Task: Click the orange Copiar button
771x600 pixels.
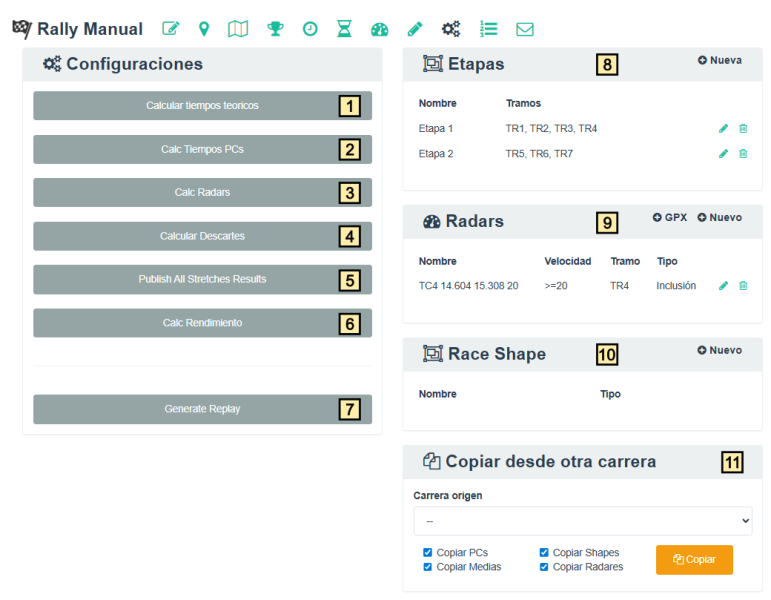Action: [x=694, y=559]
